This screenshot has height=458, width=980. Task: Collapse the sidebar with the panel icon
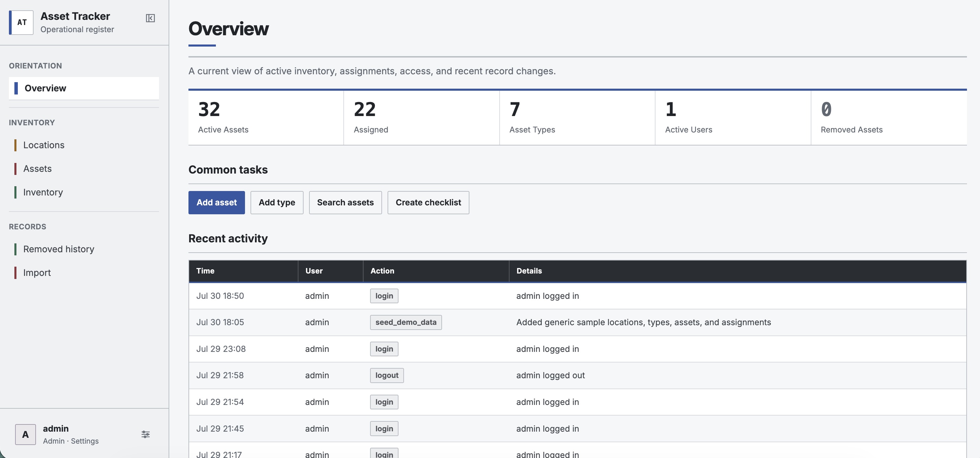150,18
